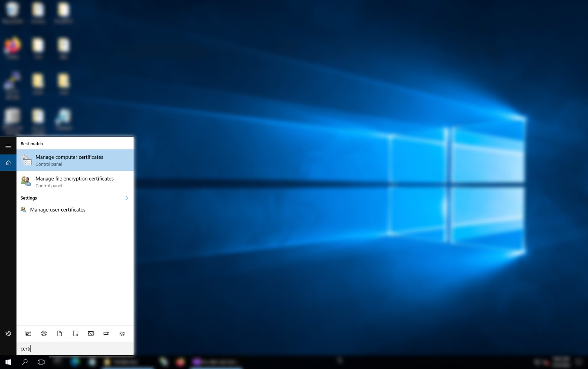Screen dimensions: 588x369
Task: Open Task View from taskbar
Action: tap(41, 362)
